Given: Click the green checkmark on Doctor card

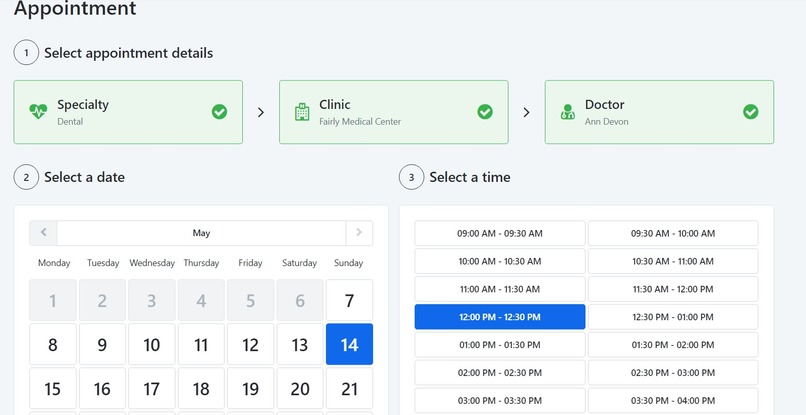Looking at the screenshot, I should [x=750, y=112].
